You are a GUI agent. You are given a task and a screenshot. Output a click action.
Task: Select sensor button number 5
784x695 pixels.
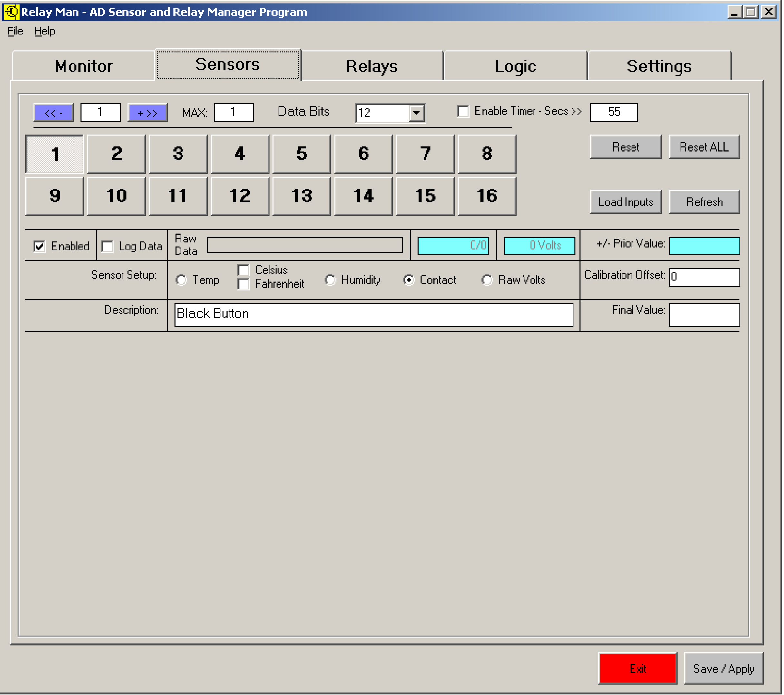tap(301, 154)
